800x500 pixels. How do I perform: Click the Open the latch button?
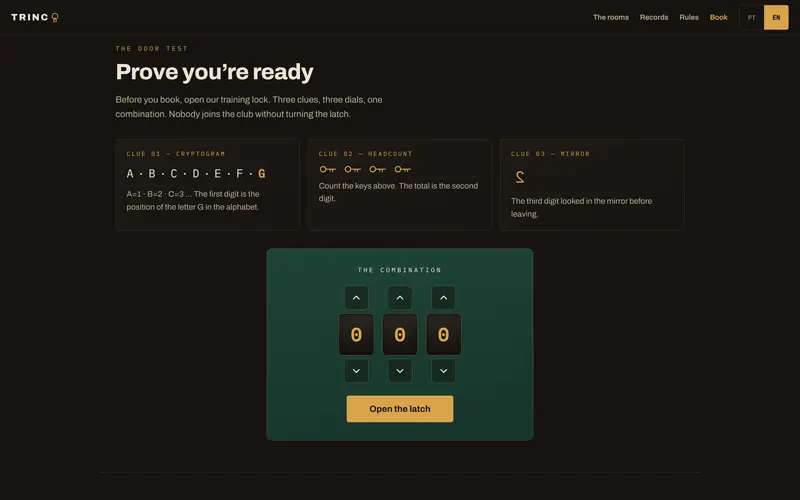click(x=400, y=409)
